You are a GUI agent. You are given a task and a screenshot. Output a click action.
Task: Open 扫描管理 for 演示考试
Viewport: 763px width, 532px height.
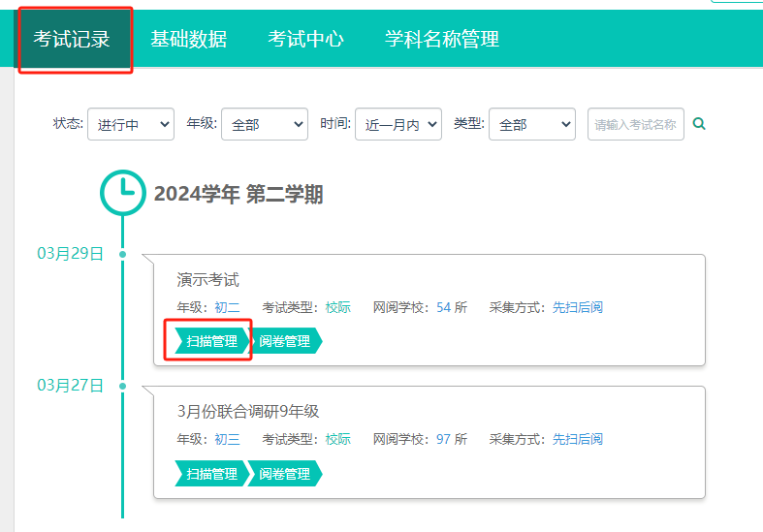pos(211,341)
